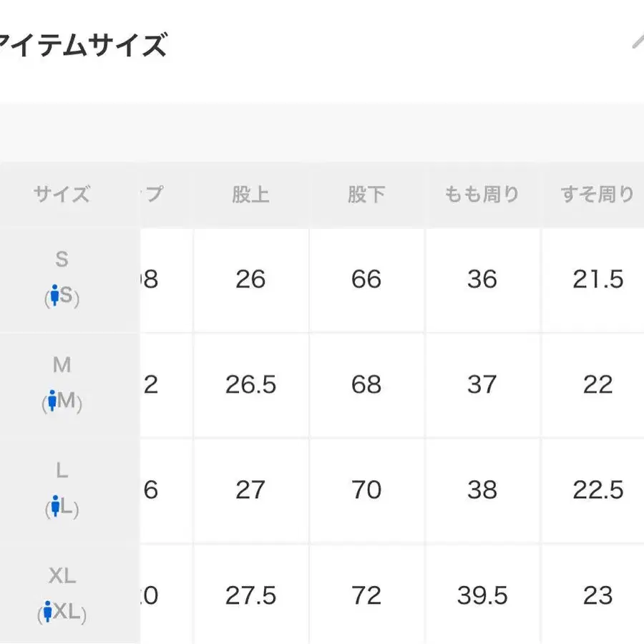Screen dimensions: 644x644
Task: Collapse the アイテムサイズ section using the chevron
Action: pyautogui.click(x=637, y=43)
